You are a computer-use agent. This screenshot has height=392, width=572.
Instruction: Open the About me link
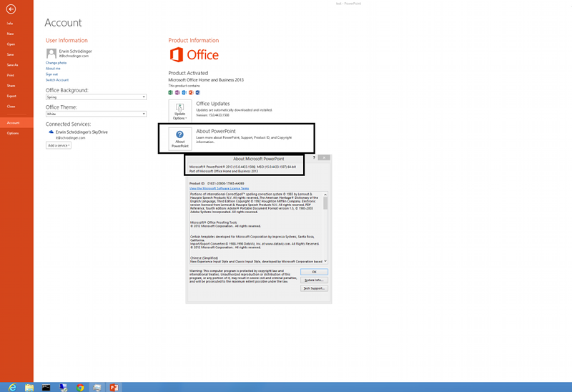(53, 68)
